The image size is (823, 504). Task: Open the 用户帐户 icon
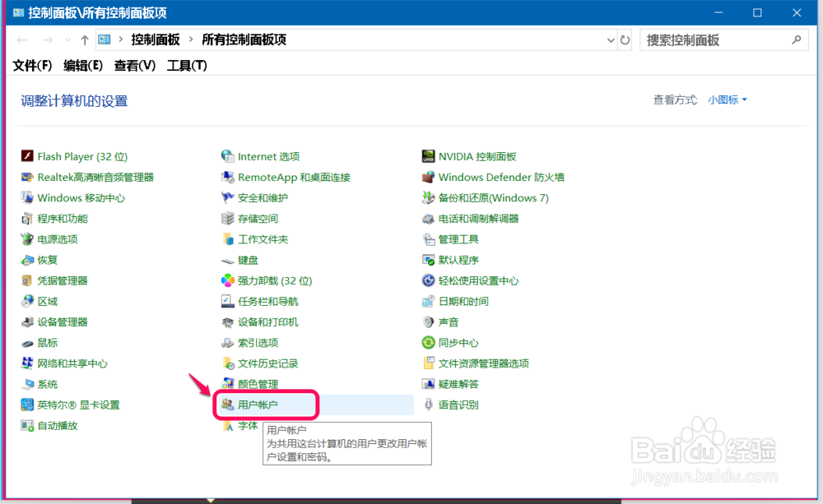pos(228,405)
